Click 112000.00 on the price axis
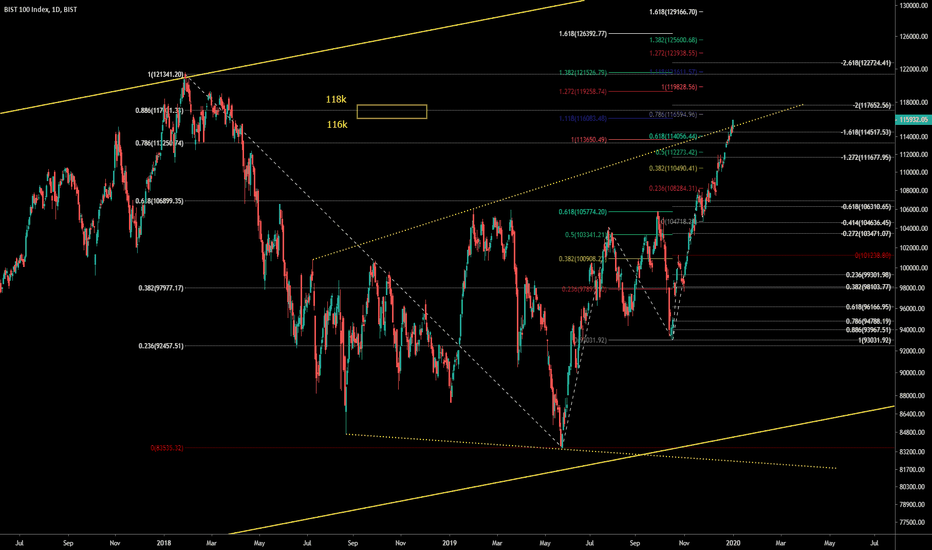This screenshot has height=550, width=932. coord(914,155)
